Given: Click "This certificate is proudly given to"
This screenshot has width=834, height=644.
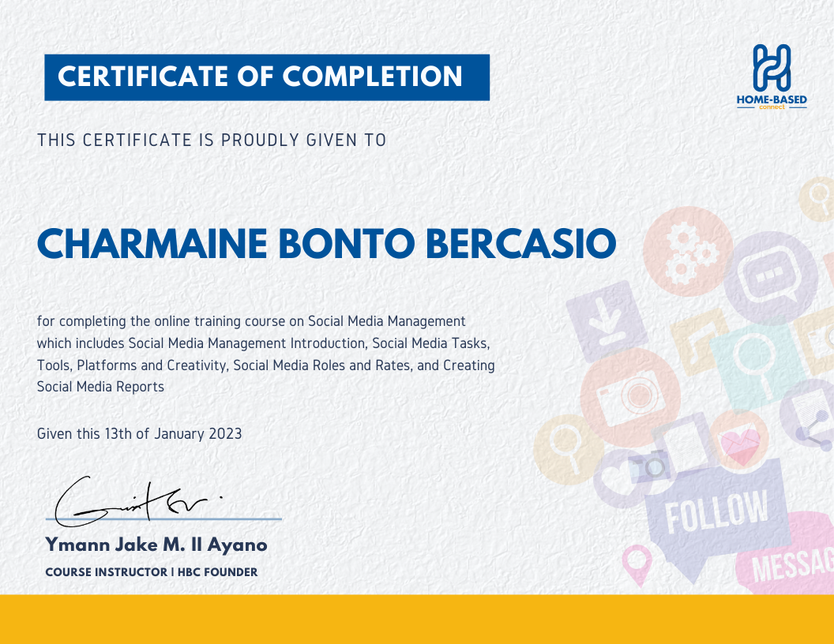Looking at the screenshot, I should (212, 140).
